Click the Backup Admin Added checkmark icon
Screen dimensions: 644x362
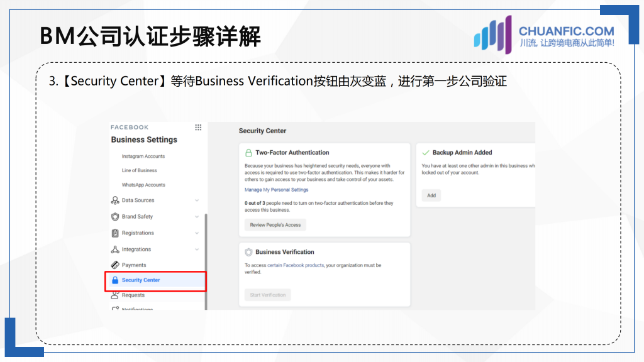(426, 153)
